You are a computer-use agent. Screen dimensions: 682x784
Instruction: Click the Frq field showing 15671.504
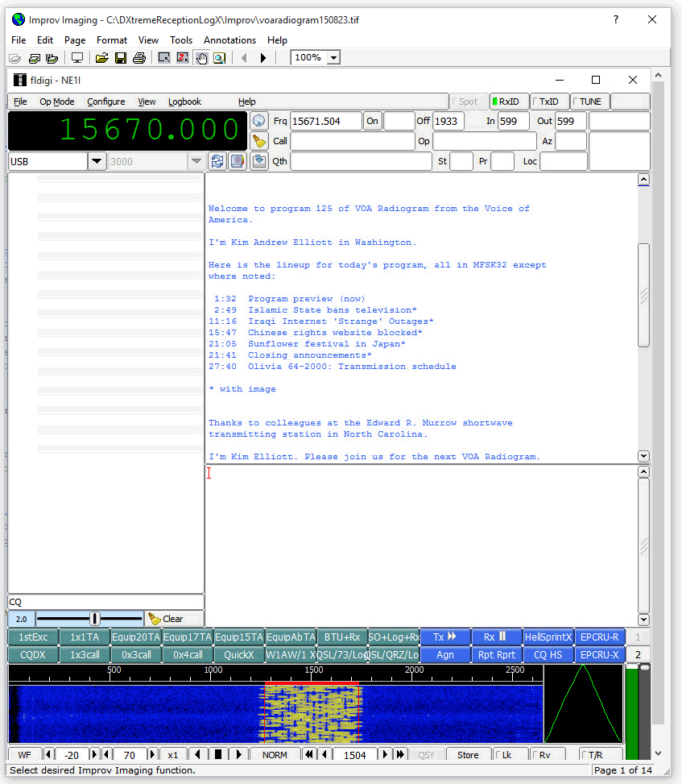coord(325,121)
